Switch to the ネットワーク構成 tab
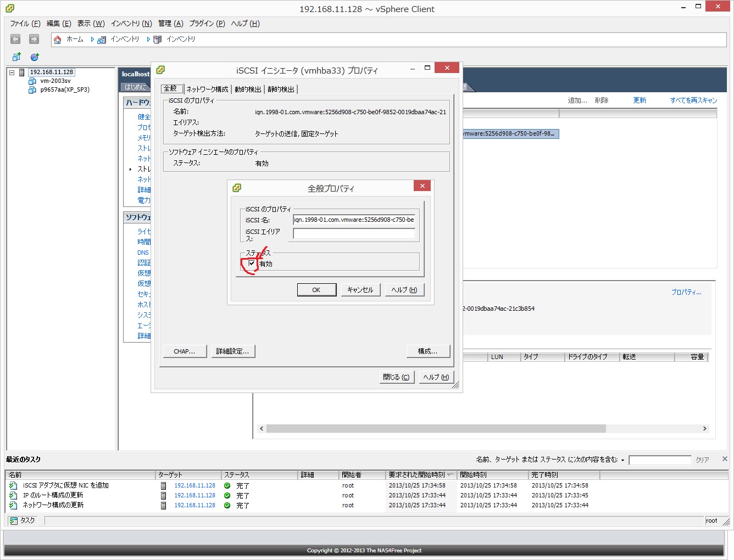Screen dimensions: 734x560 coord(207,89)
